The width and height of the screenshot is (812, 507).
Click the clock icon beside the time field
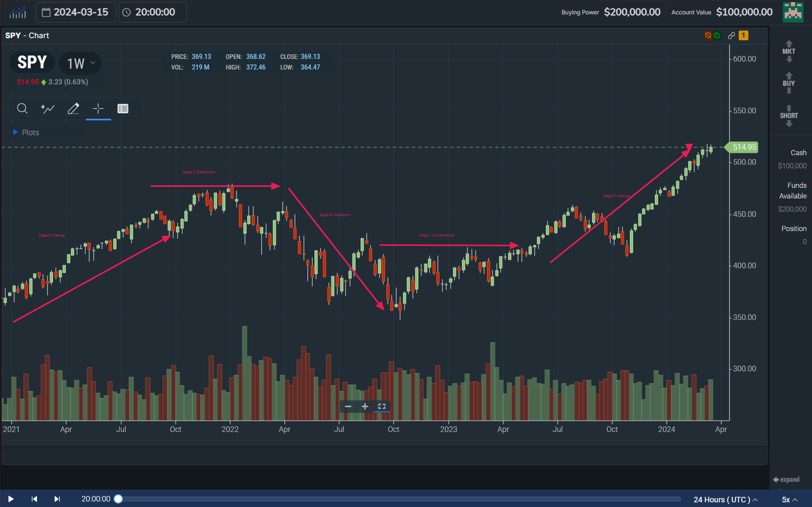[x=126, y=12]
